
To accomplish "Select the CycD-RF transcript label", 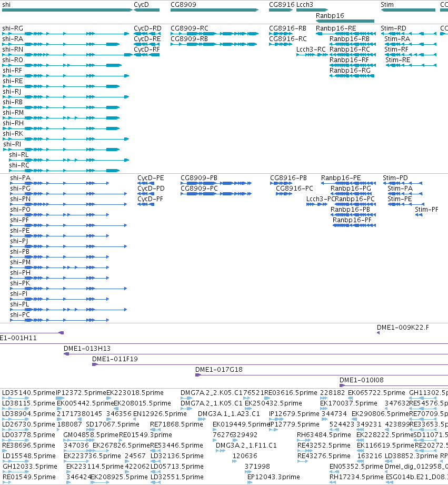I will 147,50.
